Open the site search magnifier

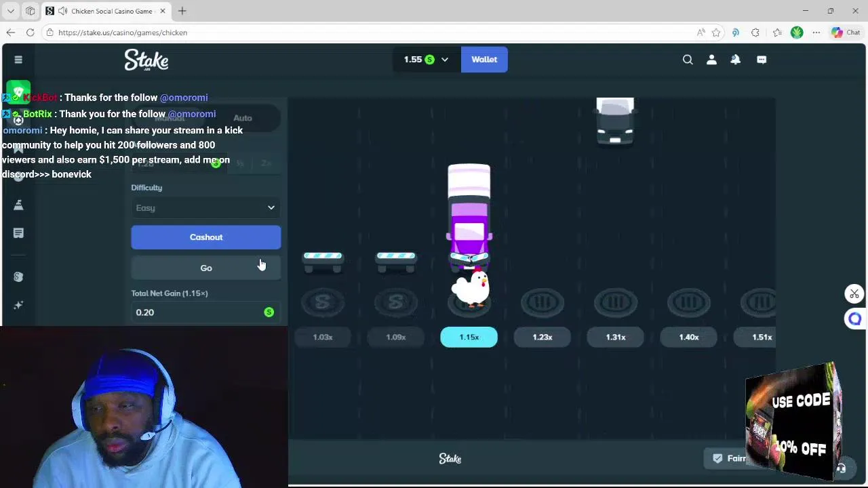pyautogui.click(x=688, y=60)
